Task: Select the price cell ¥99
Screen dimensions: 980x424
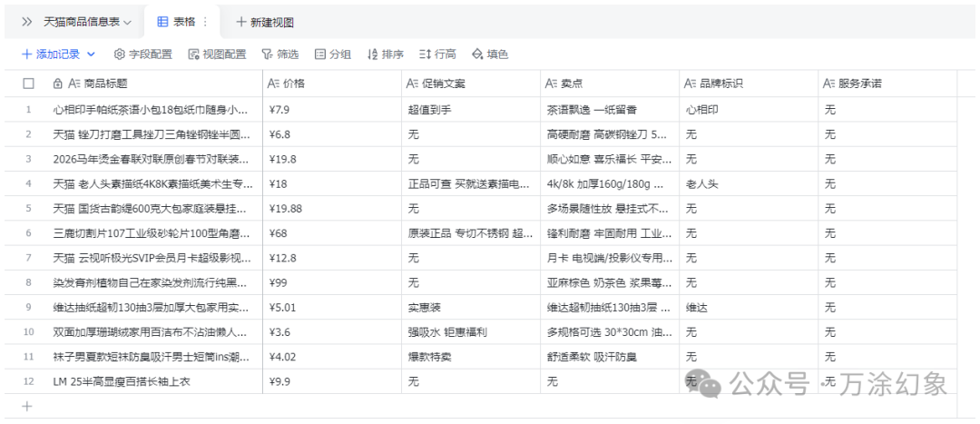Action: coord(332,282)
